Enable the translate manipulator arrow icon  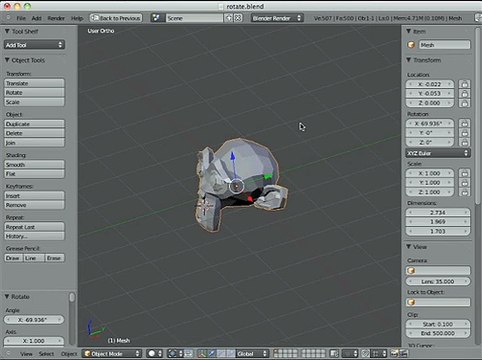[212, 353]
